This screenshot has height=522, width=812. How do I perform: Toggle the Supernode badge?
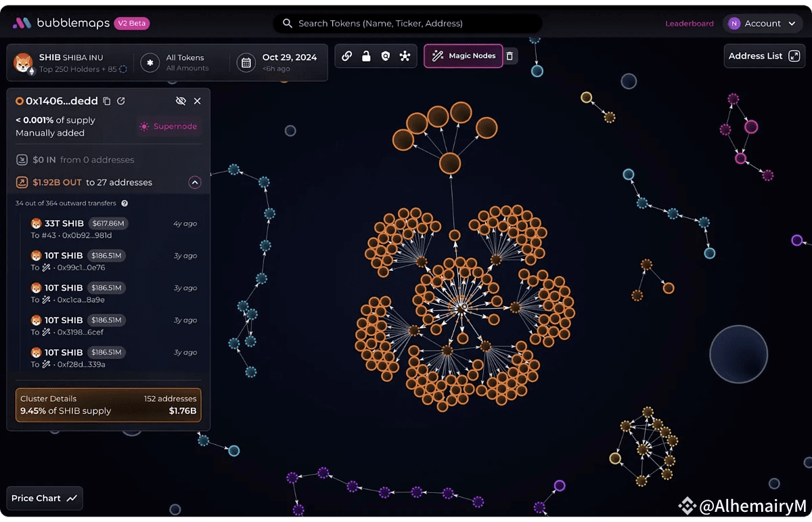[168, 127]
